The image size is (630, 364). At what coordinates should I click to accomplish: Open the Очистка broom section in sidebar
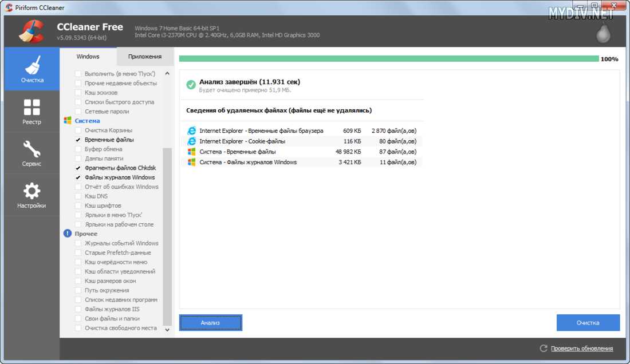click(31, 69)
